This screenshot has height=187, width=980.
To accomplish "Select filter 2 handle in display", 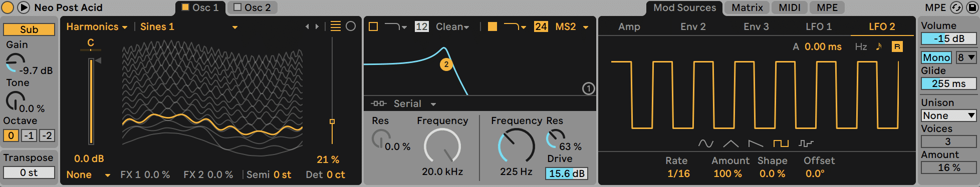I will pyautogui.click(x=446, y=64).
